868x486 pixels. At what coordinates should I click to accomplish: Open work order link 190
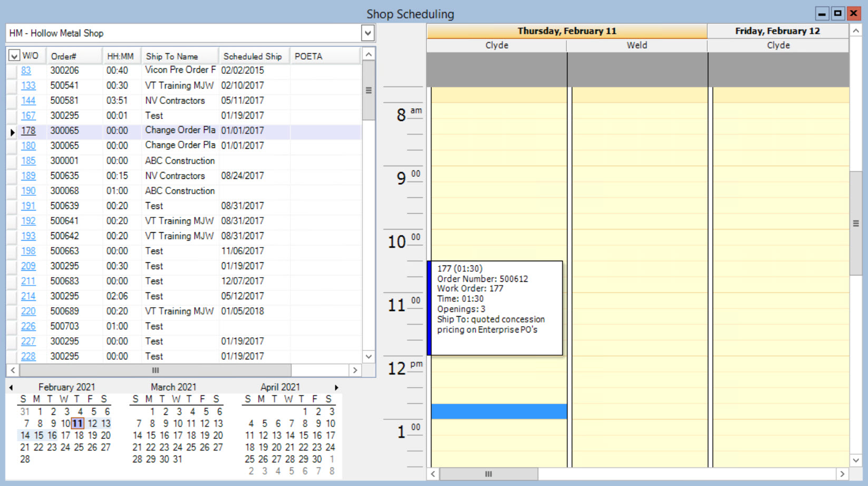pyautogui.click(x=28, y=190)
